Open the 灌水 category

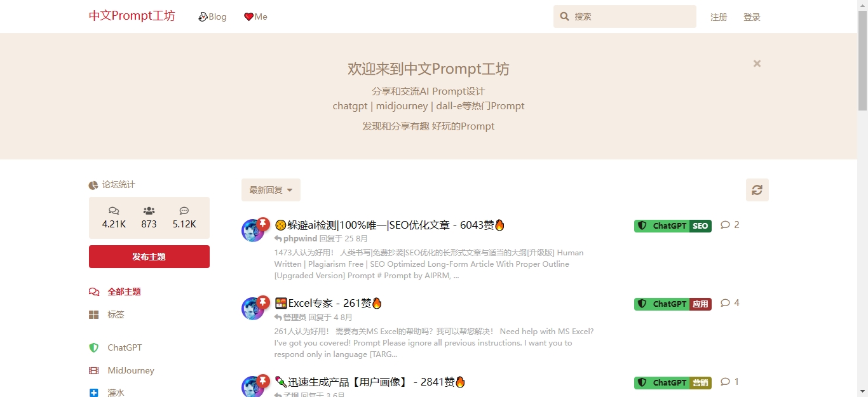[116, 393]
